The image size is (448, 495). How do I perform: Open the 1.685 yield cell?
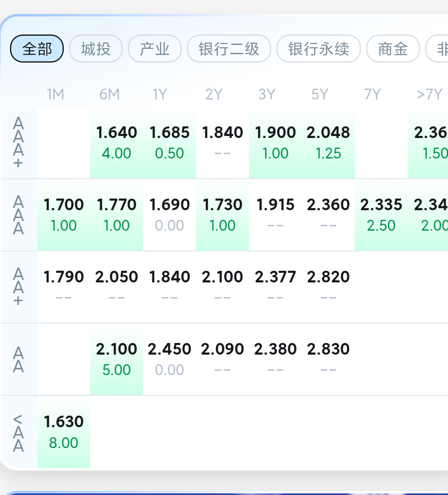170,143
